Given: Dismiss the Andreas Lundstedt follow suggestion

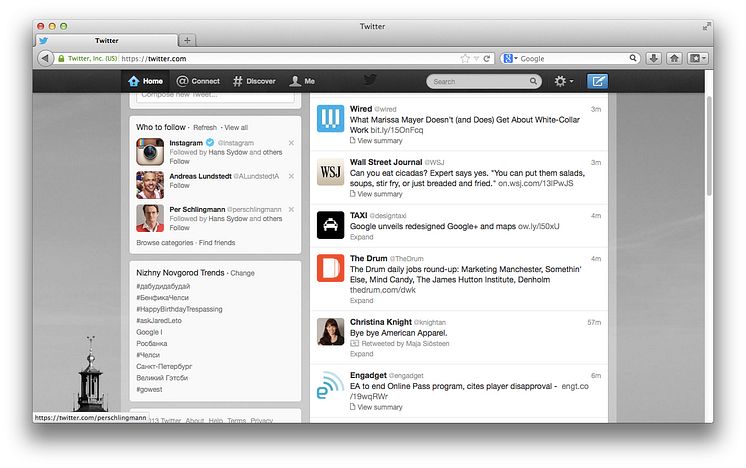Looking at the screenshot, I should 291,176.
